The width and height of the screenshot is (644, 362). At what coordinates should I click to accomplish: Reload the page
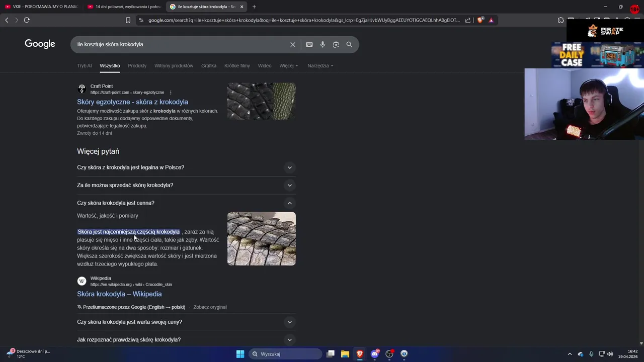point(27,20)
